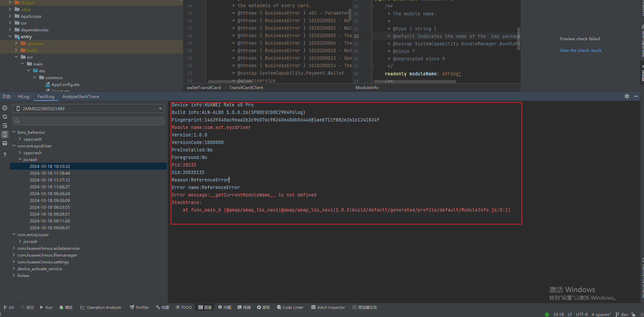644x317 pixels.
Task: Click 33:18 cursor position indicator
Action: [x=558, y=314]
